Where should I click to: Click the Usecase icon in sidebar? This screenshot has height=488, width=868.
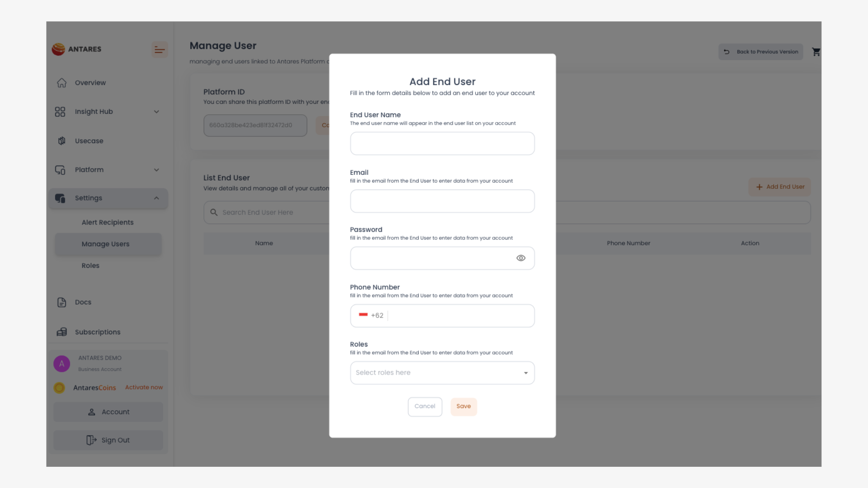(x=62, y=141)
